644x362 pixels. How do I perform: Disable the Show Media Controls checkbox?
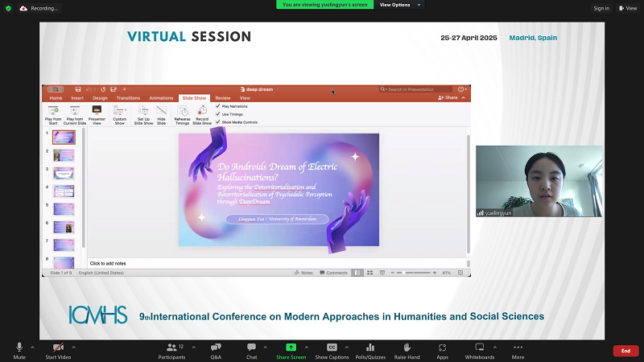[218, 122]
